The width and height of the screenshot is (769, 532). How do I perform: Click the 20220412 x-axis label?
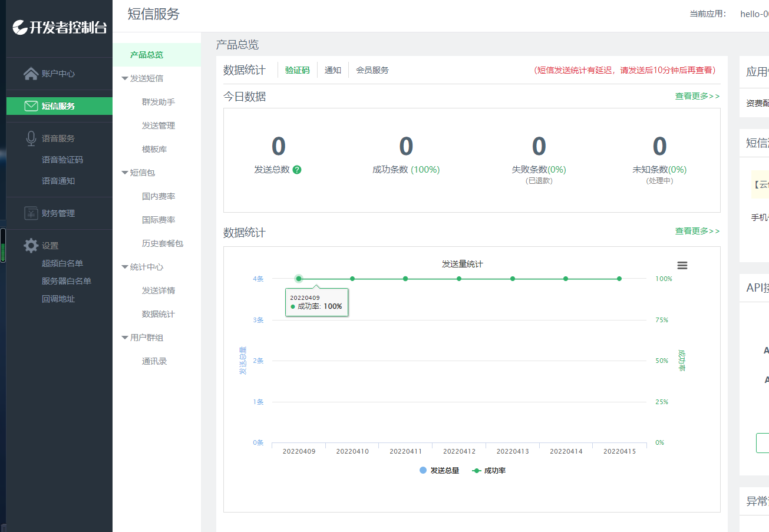pyautogui.click(x=459, y=451)
